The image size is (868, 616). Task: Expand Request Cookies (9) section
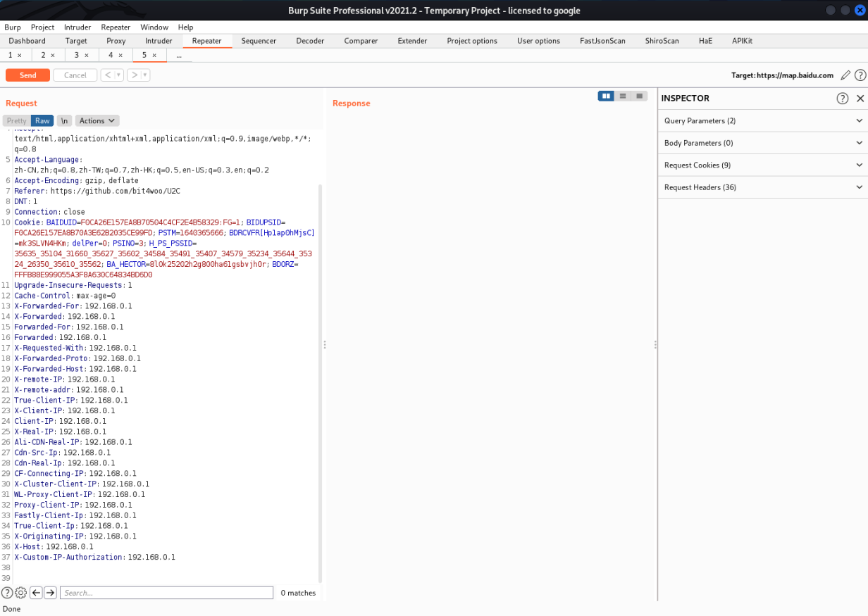[762, 165]
